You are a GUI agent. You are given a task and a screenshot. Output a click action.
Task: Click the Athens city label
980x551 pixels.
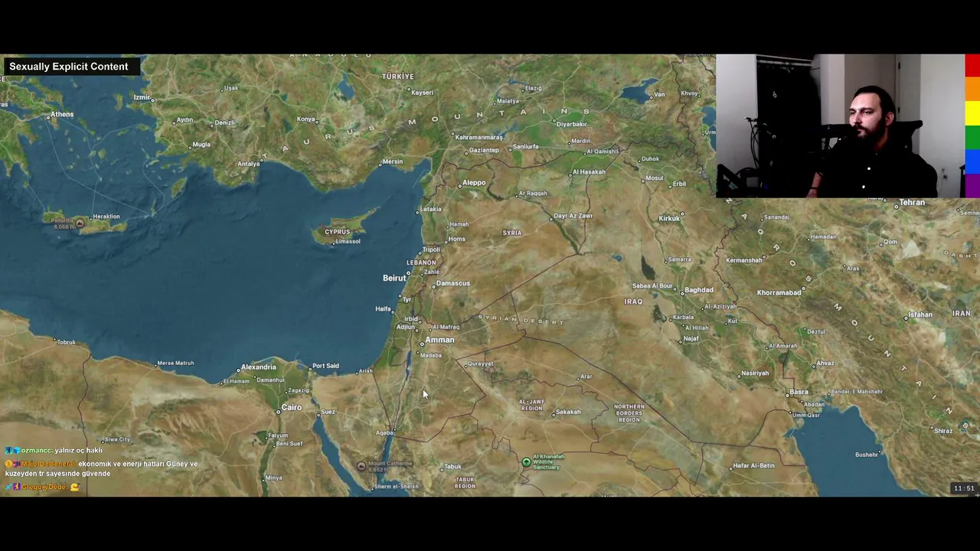62,115
